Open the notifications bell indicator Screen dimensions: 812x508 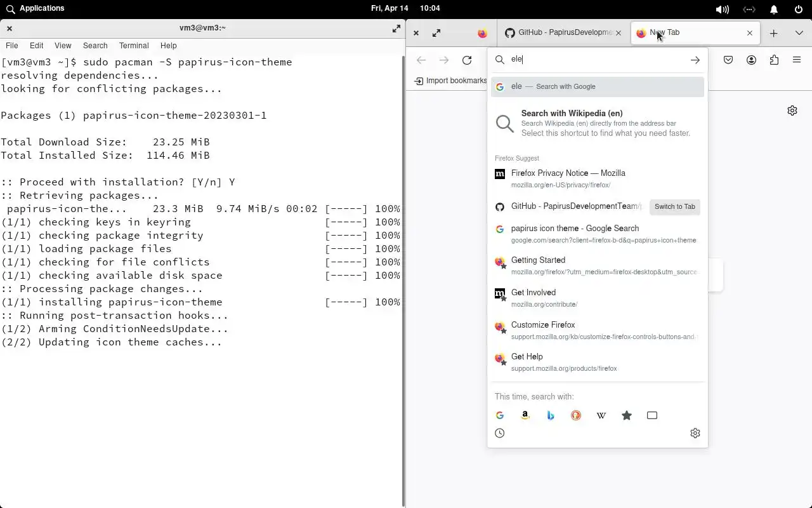point(774,9)
